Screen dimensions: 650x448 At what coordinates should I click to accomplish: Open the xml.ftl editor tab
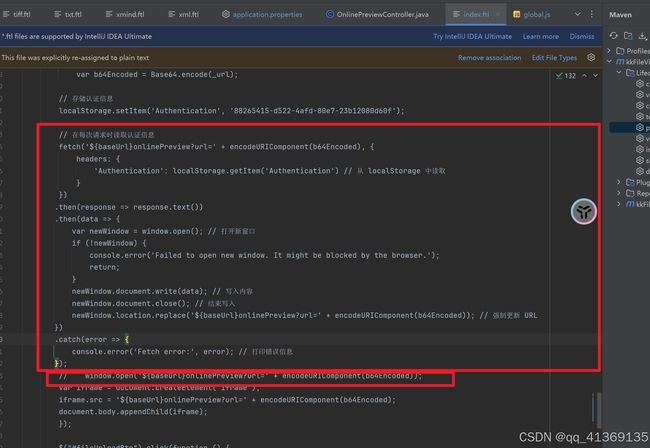click(x=183, y=14)
